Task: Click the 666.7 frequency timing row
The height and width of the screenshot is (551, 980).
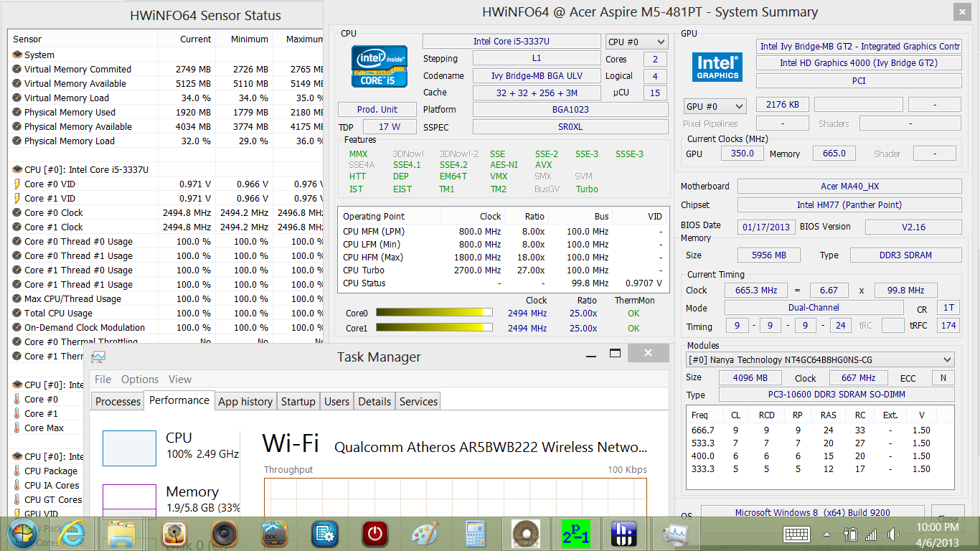Action: pyautogui.click(x=820, y=430)
